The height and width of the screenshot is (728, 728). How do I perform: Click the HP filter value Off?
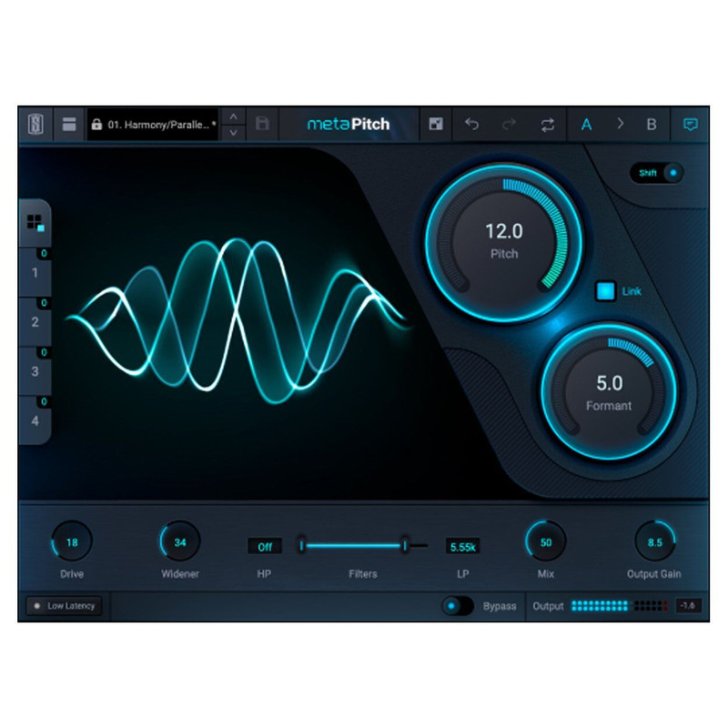(x=265, y=547)
